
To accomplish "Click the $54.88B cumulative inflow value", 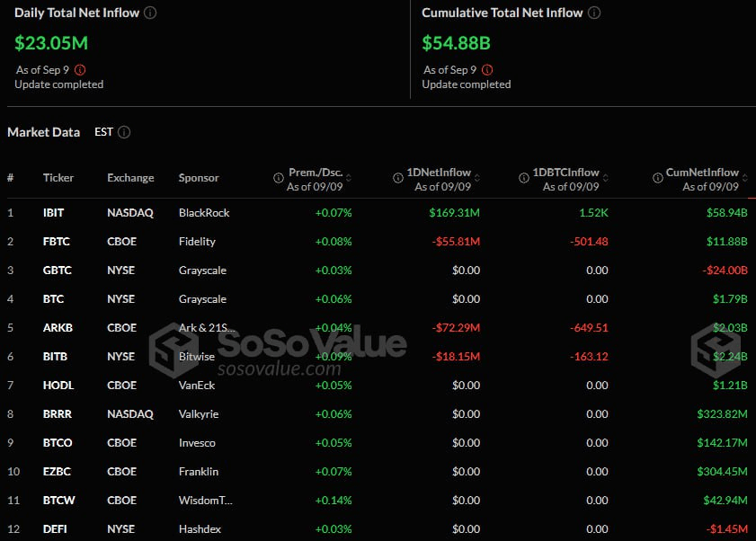I will (x=456, y=43).
